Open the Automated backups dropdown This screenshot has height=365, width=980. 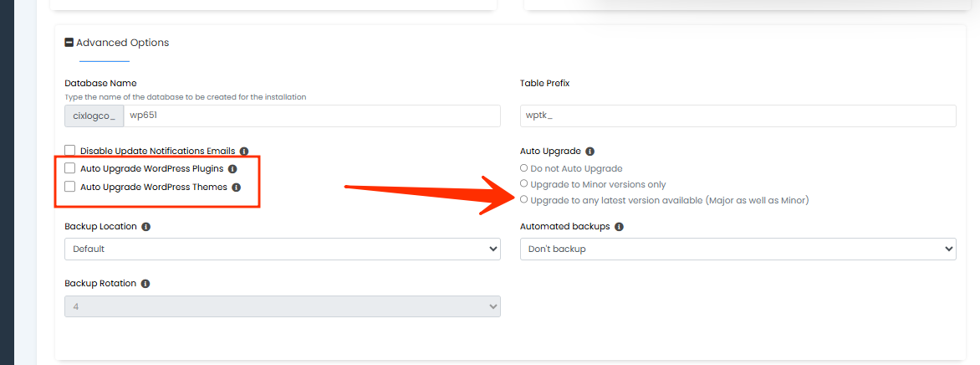[x=738, y=249]
